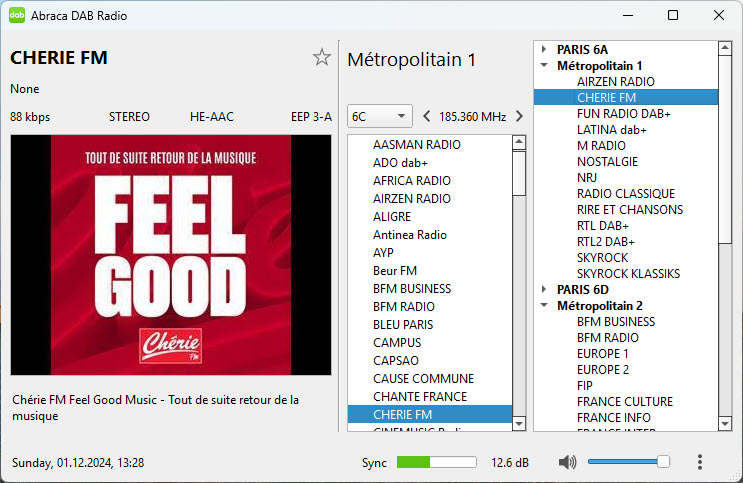Select FRANCE CULTURE in tree
The height and width of the screenshot is (483, 743).
pos(625,401)
